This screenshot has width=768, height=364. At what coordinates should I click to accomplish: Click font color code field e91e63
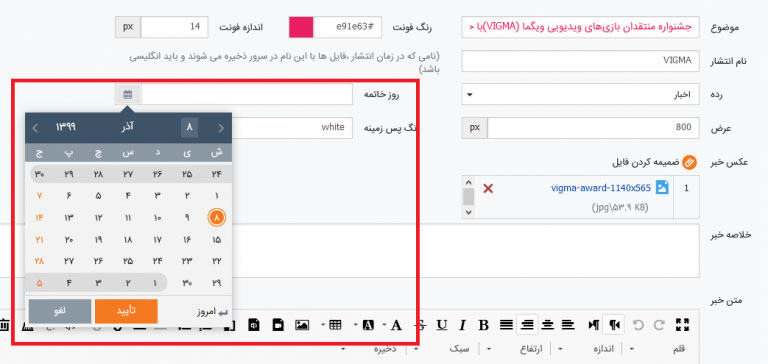coord(347,27)
